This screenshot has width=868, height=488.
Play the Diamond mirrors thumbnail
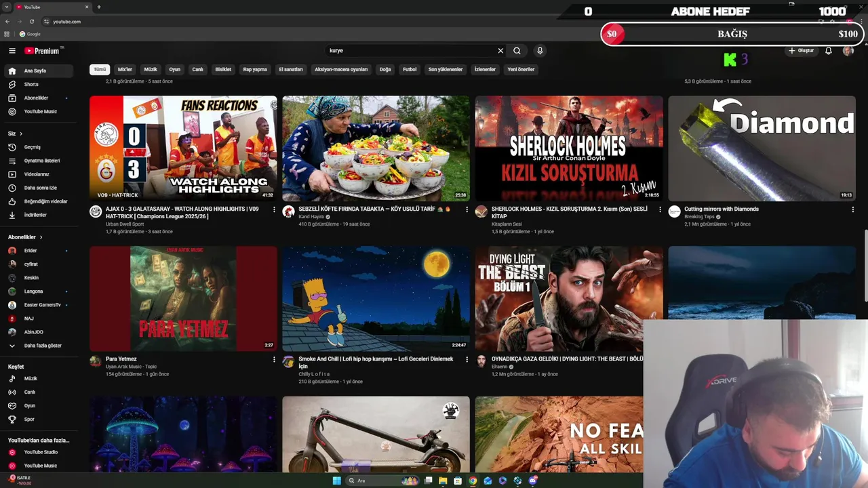pos(762,148)
